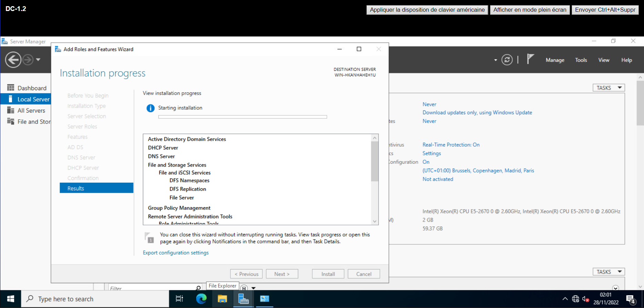644x308 pixels.
Task: Open the View menu
Action: [x=604, y=60]
